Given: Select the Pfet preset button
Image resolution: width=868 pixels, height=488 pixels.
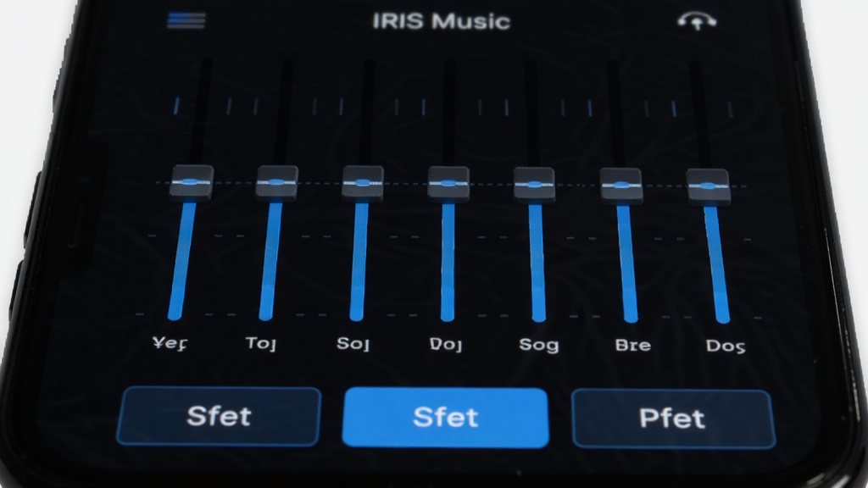Looking at the screenshot, I should click(x=673, y=419).
